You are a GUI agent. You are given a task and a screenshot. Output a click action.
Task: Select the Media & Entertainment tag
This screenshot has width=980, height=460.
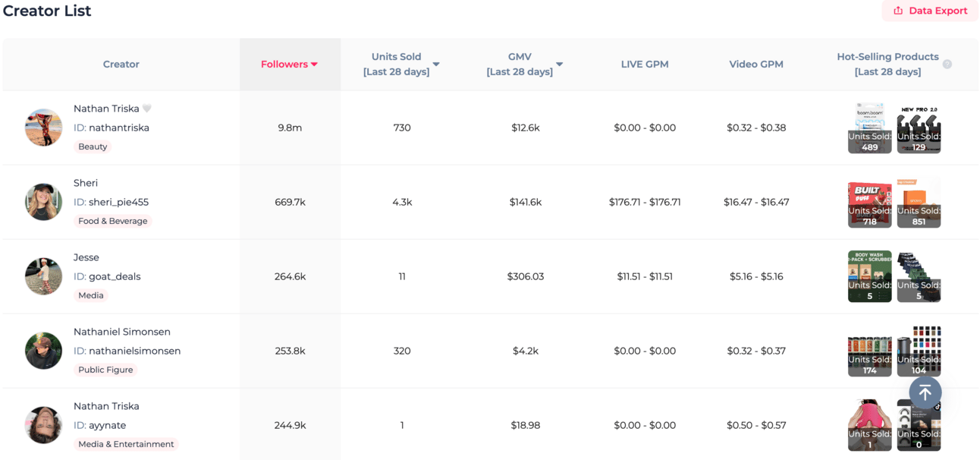(126, 444)
